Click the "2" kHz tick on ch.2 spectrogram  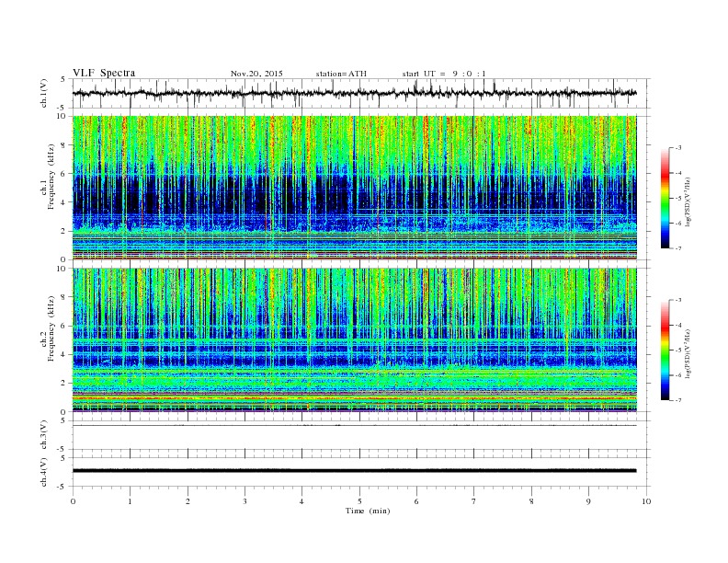pos(64,384)
